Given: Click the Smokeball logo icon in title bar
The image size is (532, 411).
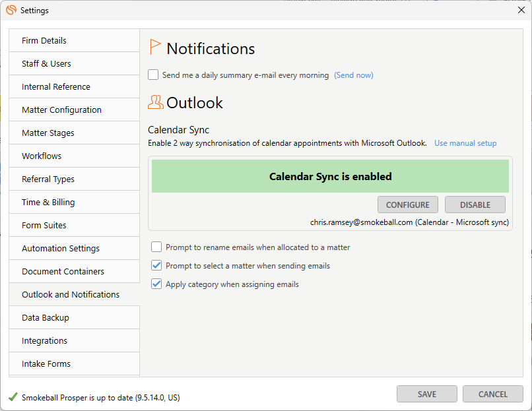Looking at the screenshot, I should tap(11, 10).
